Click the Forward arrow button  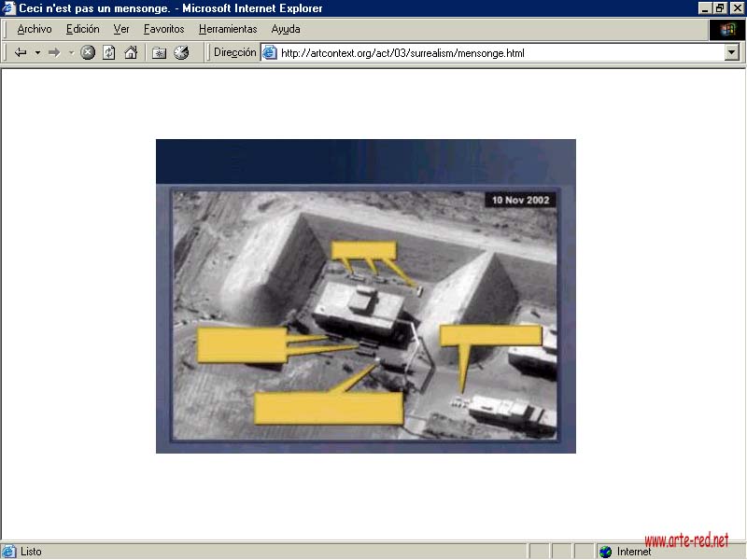point(54,53)
